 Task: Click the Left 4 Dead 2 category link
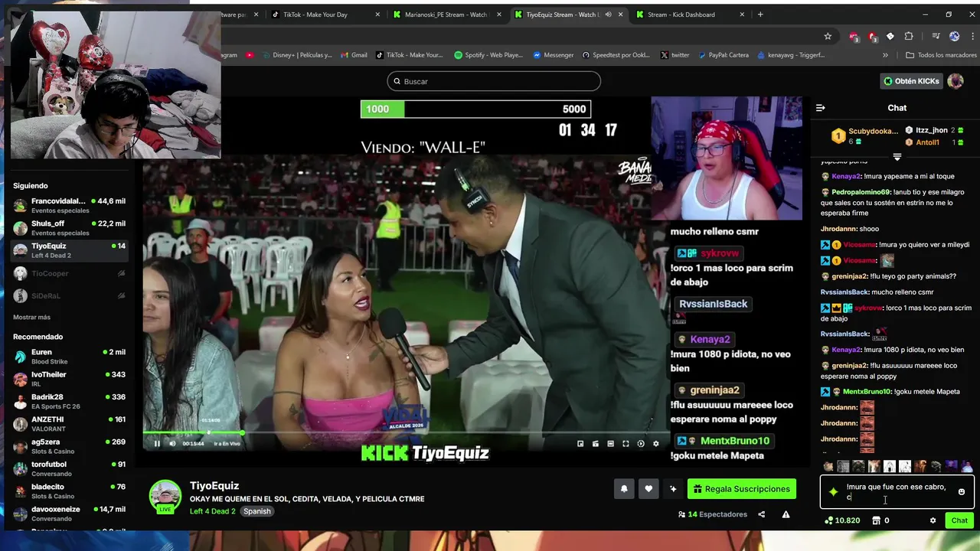[x=213, y=511]
